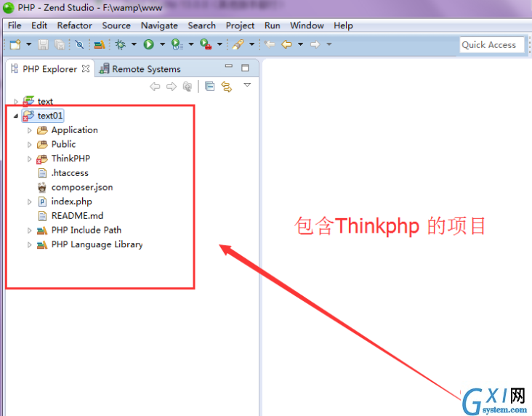The width and height of the screenshot is (532, 416).
Task: Open the External Tools dropdown arrow
Action: click(x=220, y=44)
